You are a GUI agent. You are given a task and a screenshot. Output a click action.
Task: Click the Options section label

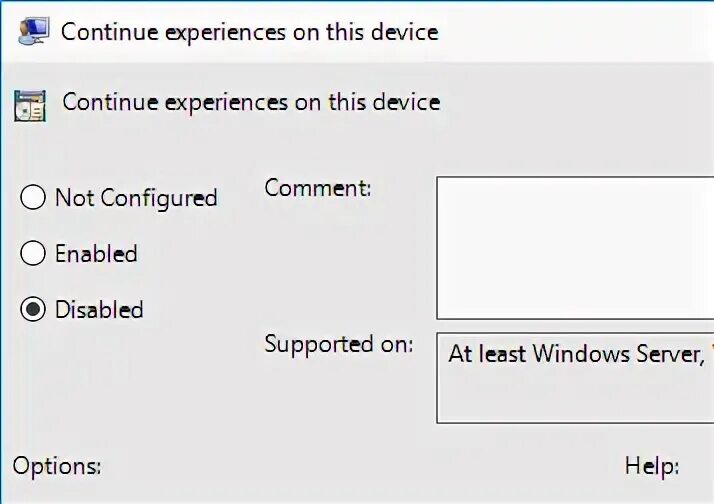[57, 465]
